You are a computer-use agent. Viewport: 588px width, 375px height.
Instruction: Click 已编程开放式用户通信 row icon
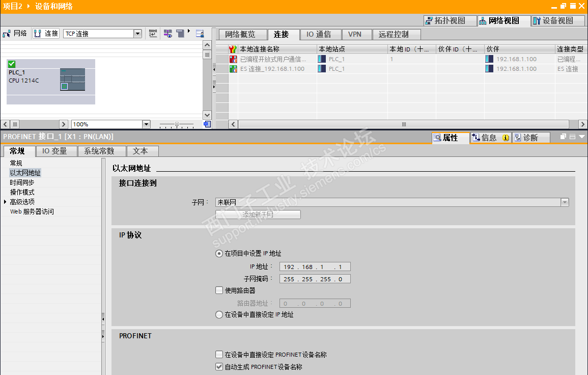pos(233,59)
